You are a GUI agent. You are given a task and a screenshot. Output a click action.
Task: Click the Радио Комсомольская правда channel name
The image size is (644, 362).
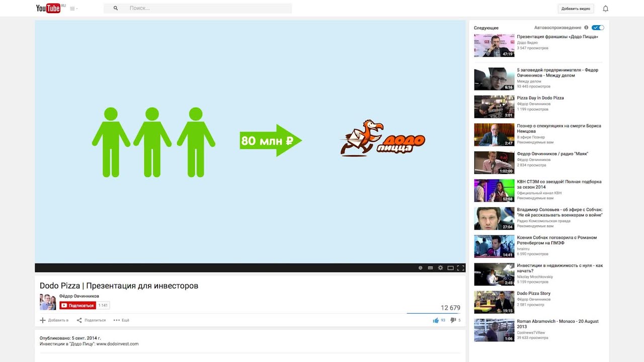click(x=544, y=221)
